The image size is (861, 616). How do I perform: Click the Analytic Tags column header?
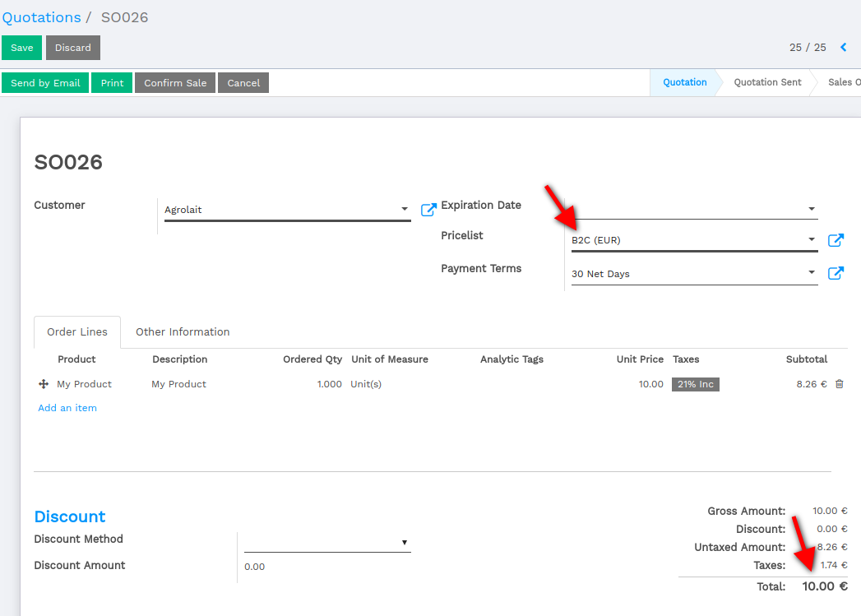point(512,359)
